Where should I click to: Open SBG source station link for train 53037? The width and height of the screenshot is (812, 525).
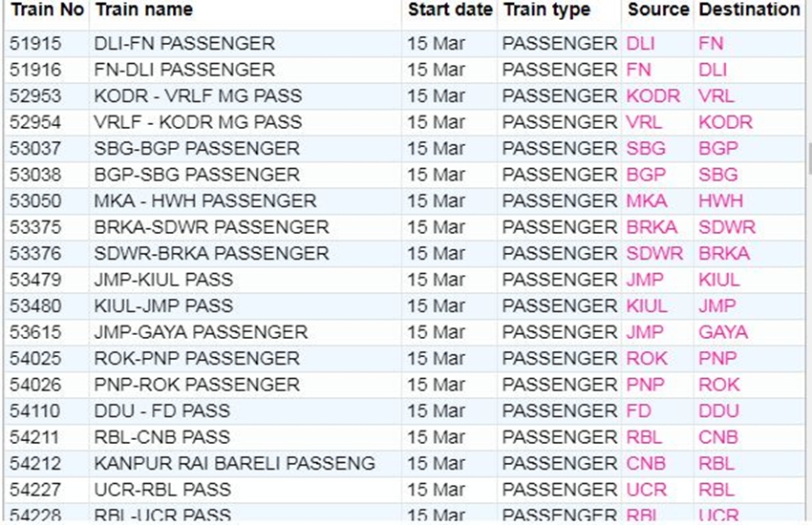click(646, 149)
